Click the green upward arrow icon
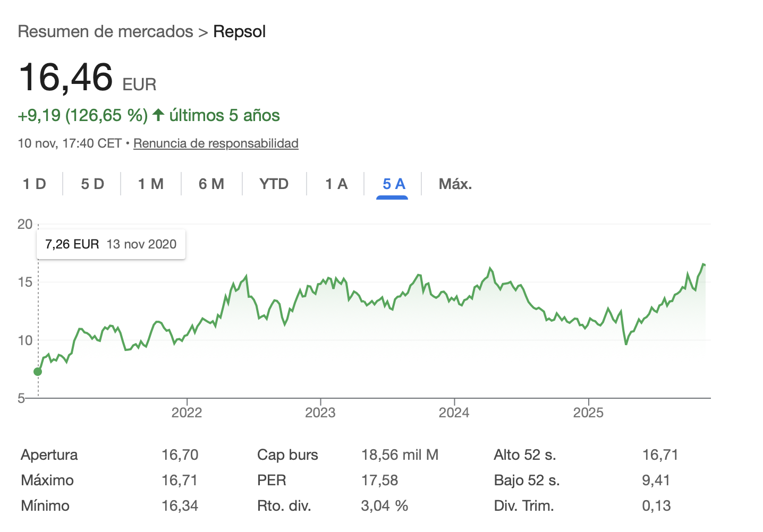 (158, 115)
